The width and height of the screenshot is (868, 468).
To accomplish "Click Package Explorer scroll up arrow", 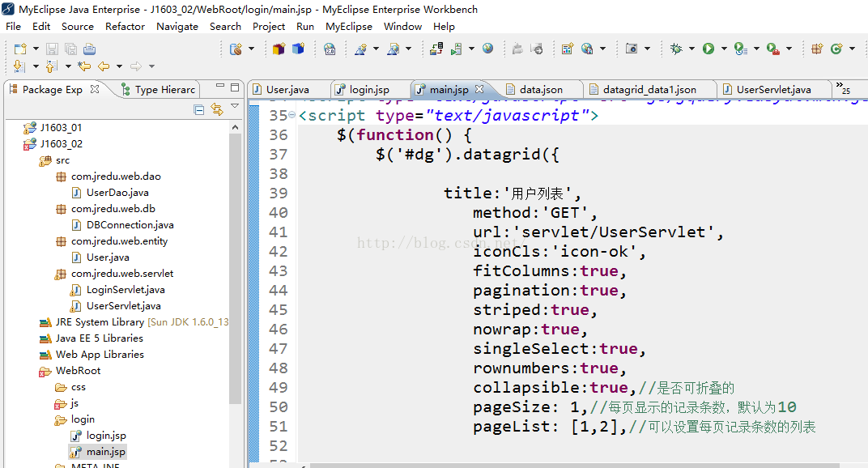I will [x=236, y=127].
